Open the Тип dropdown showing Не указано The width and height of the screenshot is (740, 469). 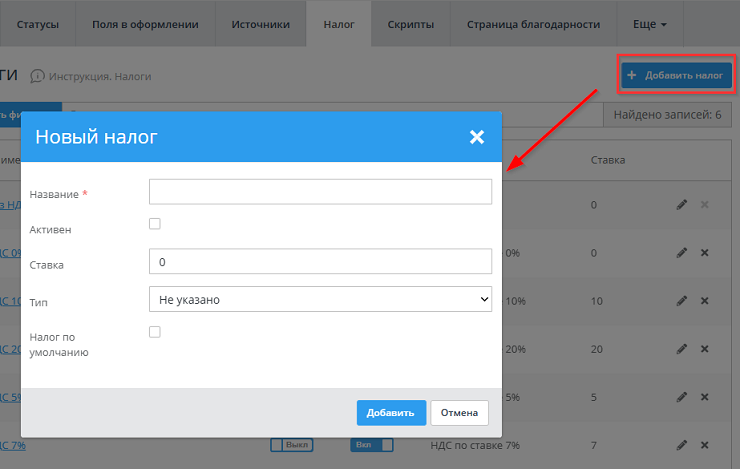[x=320, y=299]
